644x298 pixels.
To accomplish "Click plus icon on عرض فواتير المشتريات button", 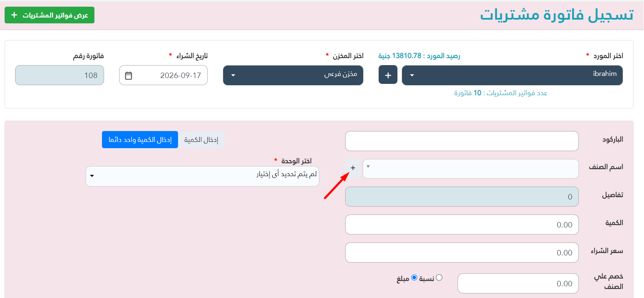I will (x=14, y=15).
